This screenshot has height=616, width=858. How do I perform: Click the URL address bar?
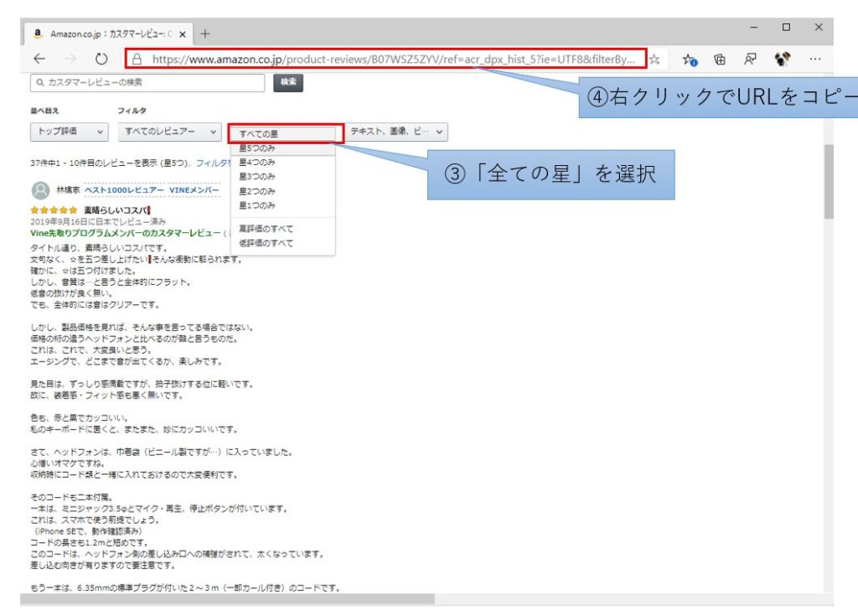coord(385,60)
